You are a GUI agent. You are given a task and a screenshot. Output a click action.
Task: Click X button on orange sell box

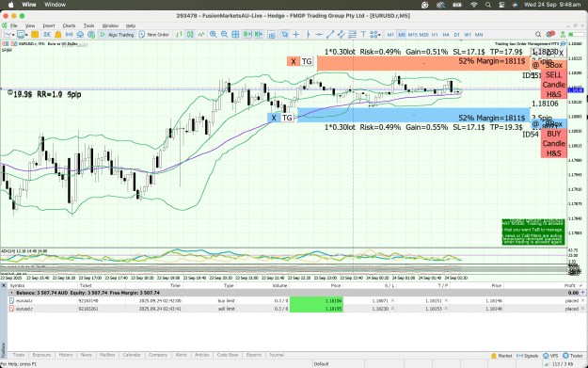pyautogui.click(x=294, y=61)
